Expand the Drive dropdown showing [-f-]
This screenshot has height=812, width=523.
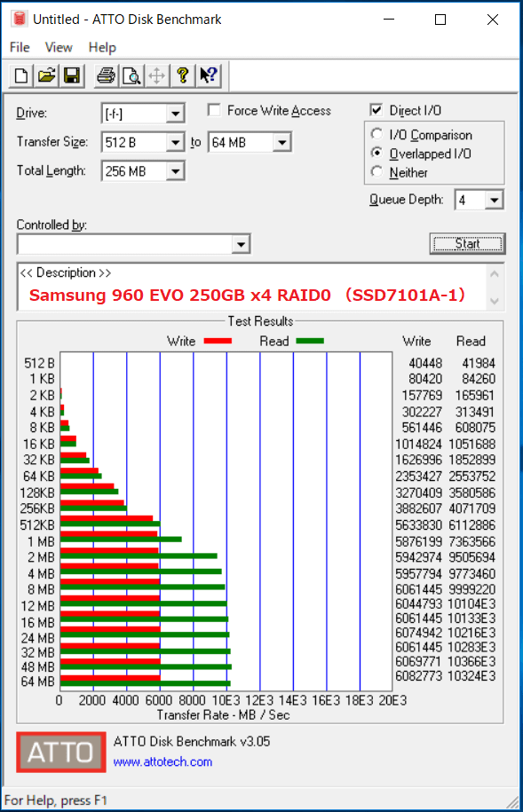tap(175, 114)
